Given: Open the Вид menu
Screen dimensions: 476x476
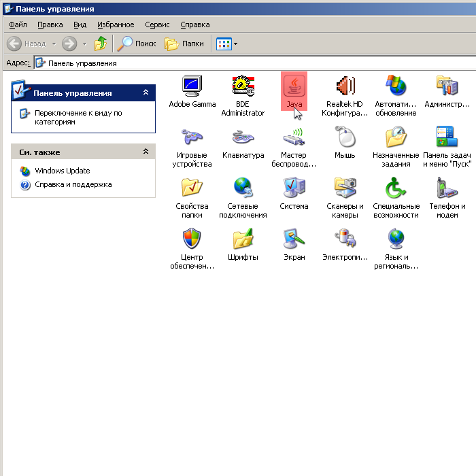Looking at the screenshot, I should point(80,24).
